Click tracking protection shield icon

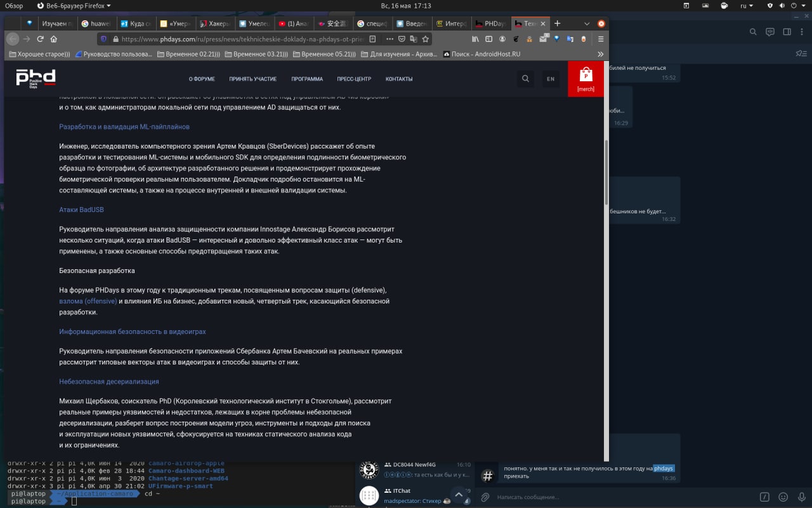(103, 39)
